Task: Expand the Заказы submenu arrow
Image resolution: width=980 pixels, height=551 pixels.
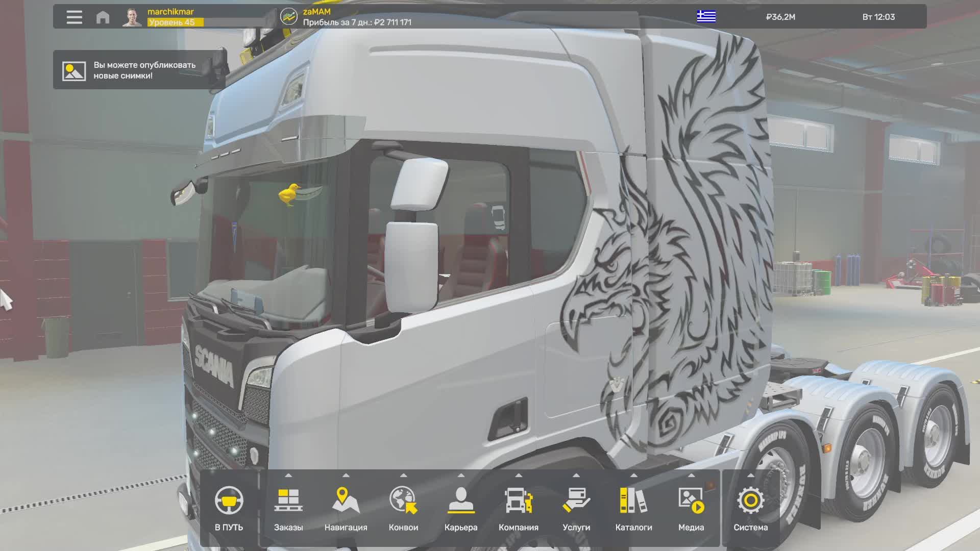Action: (x=288, y=475)
